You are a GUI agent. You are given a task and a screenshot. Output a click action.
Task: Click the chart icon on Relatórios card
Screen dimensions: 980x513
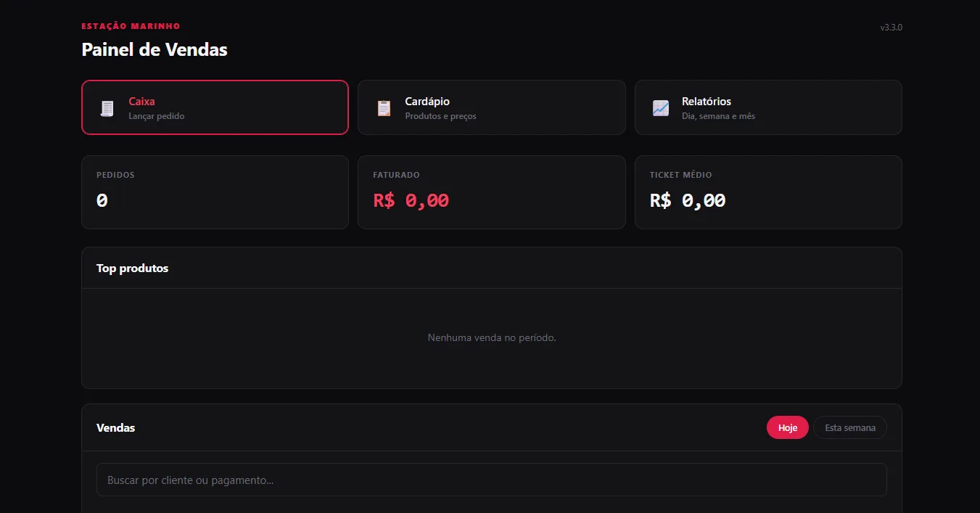(x=660, y=108)
